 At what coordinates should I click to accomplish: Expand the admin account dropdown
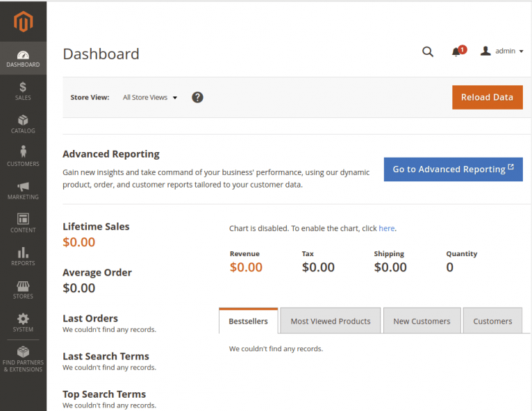click(x=501, y=51)
